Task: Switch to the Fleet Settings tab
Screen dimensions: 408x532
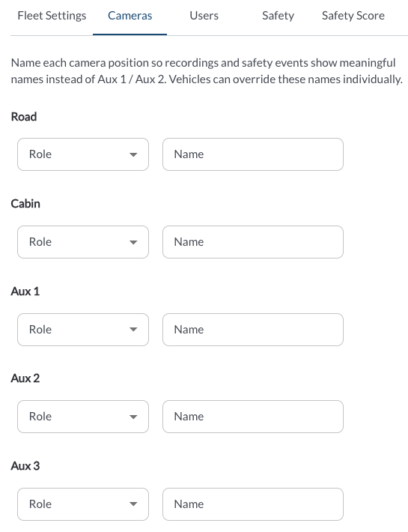Action: pyautogui.click(x=52, y=16)
